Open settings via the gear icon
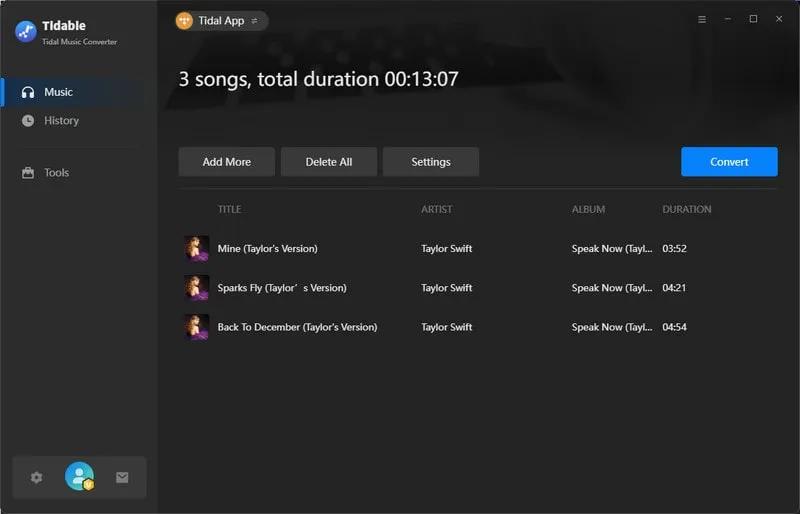Image resolution: width=800 pixels, height=514 pixels. click(x=36, y=477)
